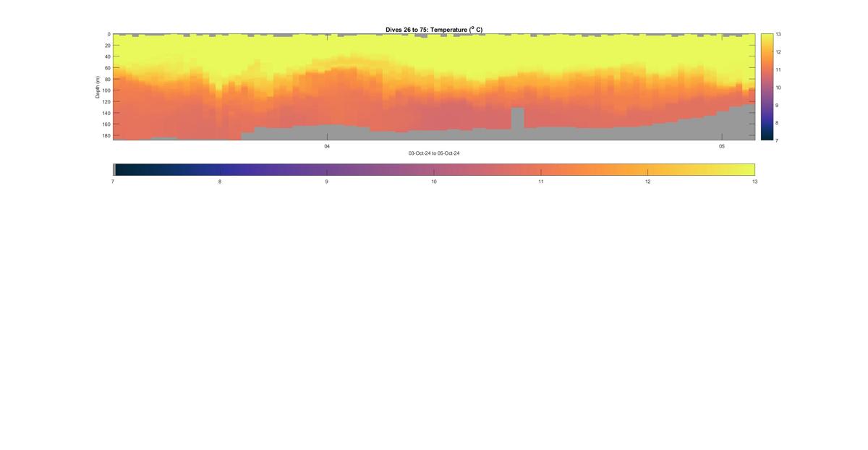Click depth tick label "100" on y-axis

point(106,90)
